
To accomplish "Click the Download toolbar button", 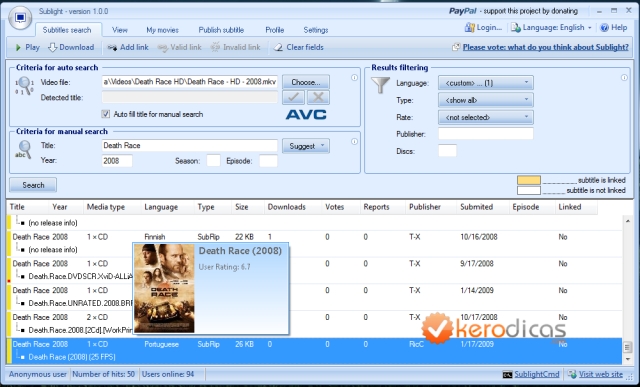I will 71,47.
